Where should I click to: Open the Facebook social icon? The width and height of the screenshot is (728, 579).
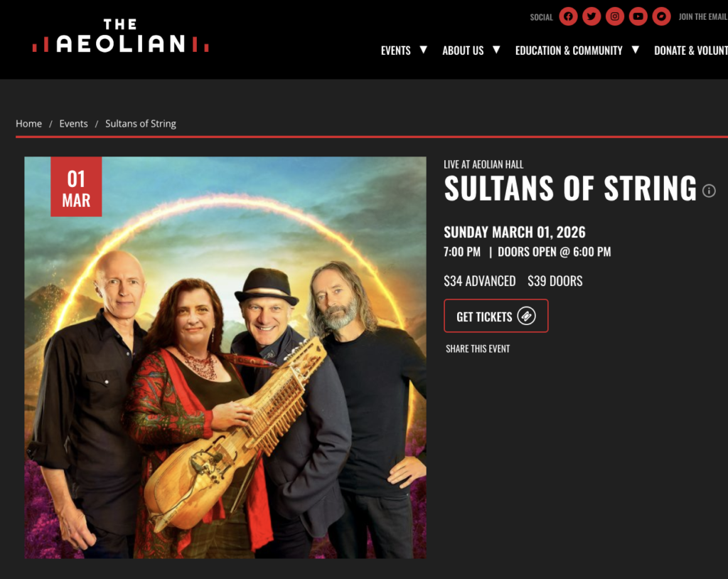click(568, 16)
